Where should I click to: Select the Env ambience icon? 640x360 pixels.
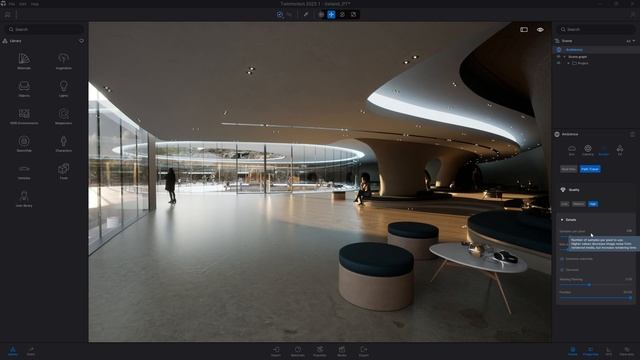click(572, 150)
